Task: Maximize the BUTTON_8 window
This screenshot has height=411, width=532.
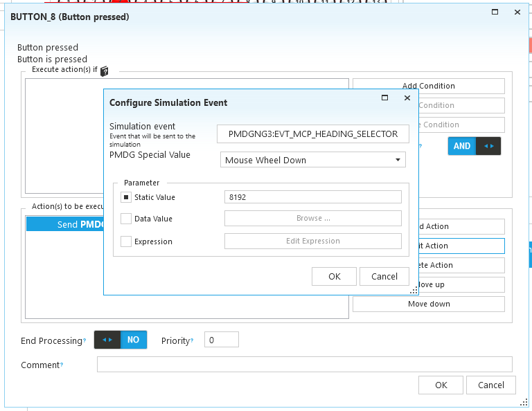Action: click(x=495, y=12)
